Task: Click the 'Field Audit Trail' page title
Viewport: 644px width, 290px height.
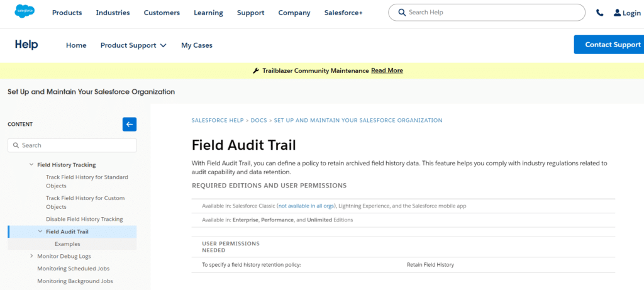Action: [243, 145]
